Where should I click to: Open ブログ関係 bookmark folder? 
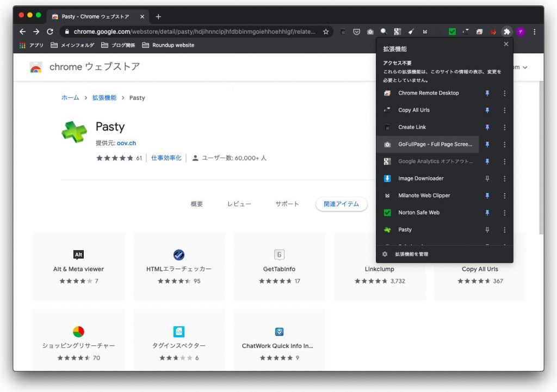pos(118,45)
